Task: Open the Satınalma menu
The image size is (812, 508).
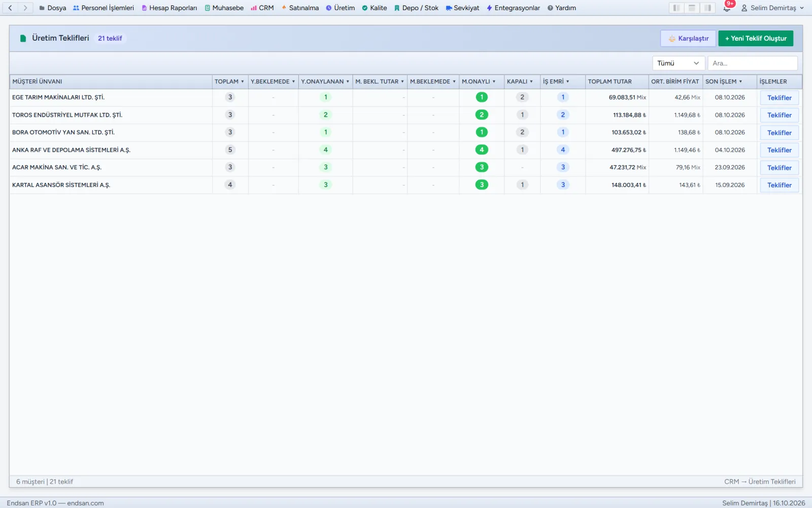Action: 300,8
